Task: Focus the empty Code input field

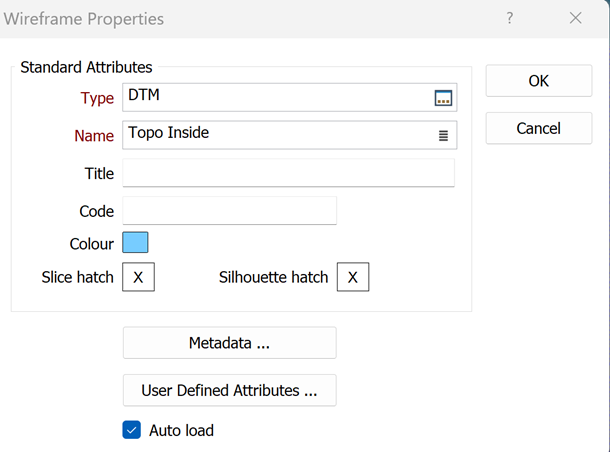Action: (229, 211)
